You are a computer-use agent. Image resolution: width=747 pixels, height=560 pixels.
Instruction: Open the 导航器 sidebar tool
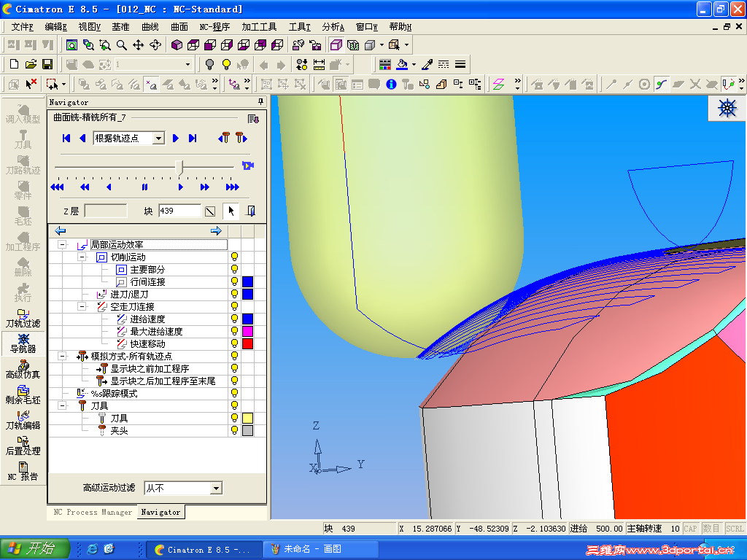point(23,344)
